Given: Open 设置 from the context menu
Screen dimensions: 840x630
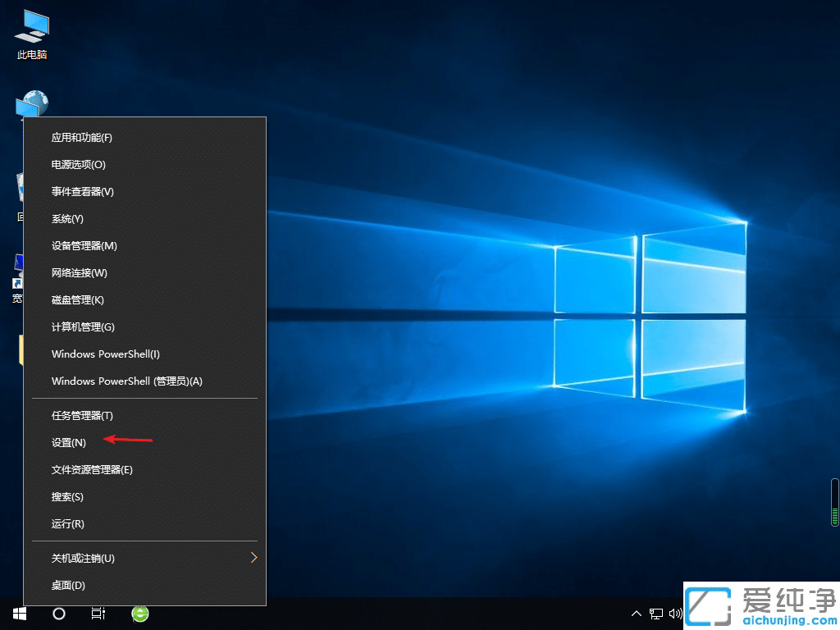Looking at the screenshot, I should tap(69, 442).
